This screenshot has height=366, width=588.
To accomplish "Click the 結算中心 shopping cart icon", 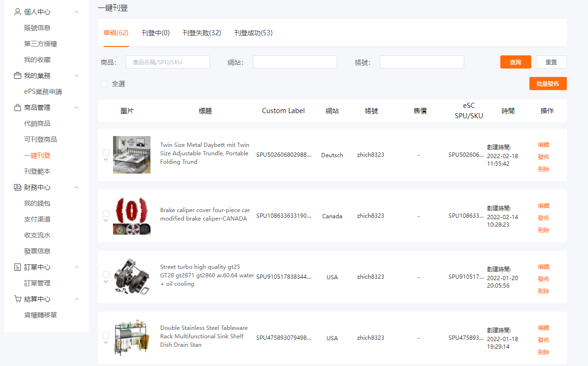I will click(18, 299).
